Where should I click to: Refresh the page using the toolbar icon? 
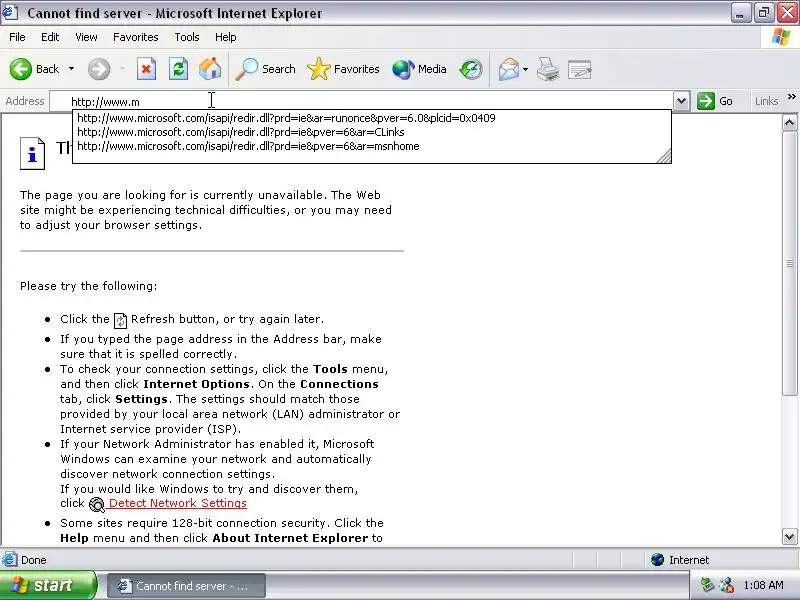[178, 69]
